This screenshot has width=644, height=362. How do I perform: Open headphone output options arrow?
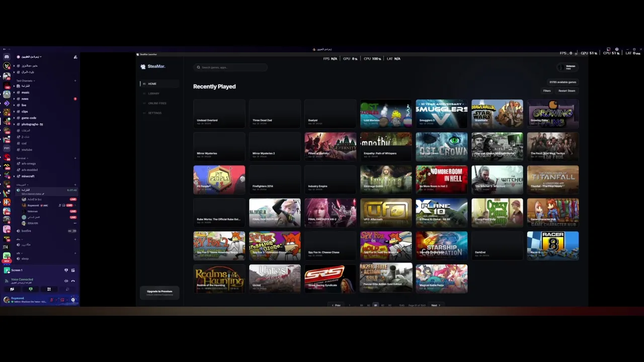(x=67, y=300)
